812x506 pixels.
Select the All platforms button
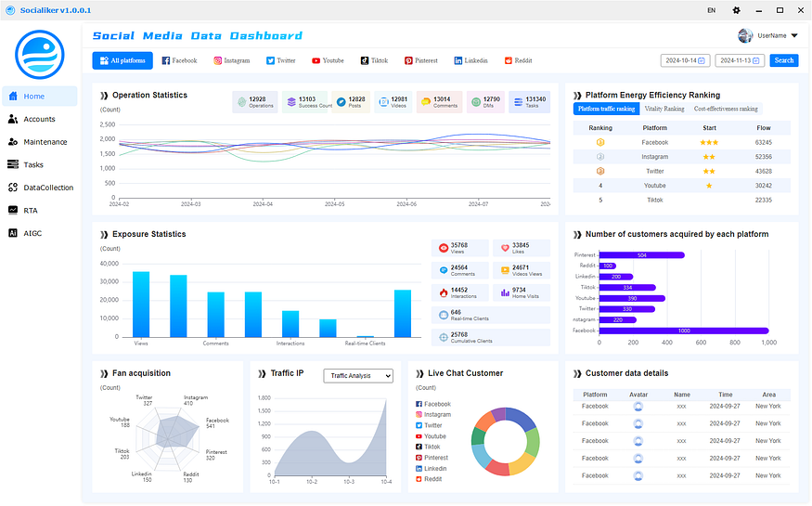coord(122,60)
